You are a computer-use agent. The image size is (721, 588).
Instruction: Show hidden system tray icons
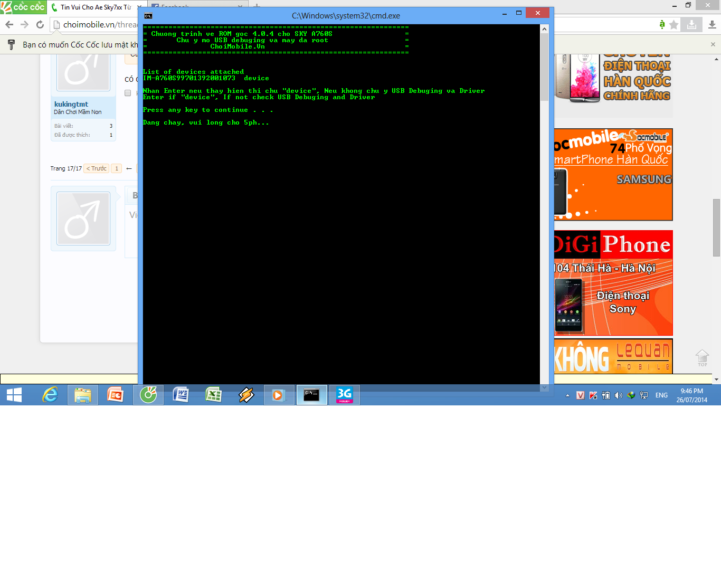[x=567, y=395]
